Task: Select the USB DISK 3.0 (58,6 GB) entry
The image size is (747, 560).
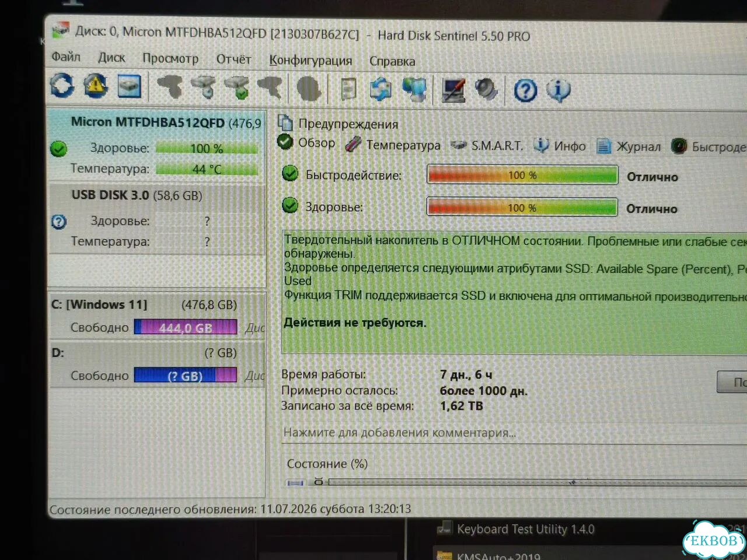Action: click(156, 219)
